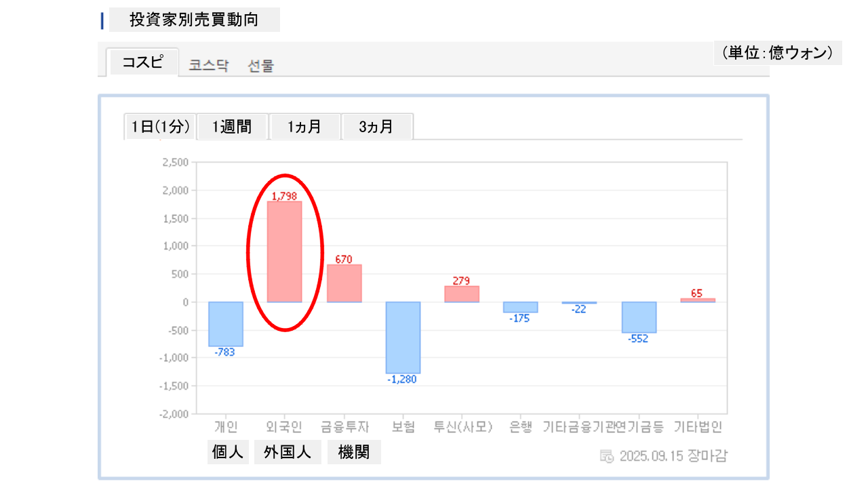Click the 개인 bar showing -783
The width and height of the screenshot is (868, 488).
point(226,324)
